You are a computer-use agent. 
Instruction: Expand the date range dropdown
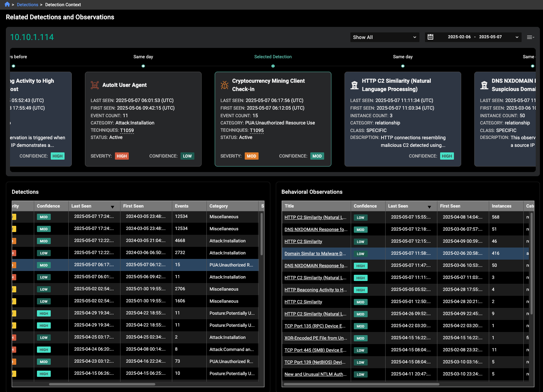point(517,37)
